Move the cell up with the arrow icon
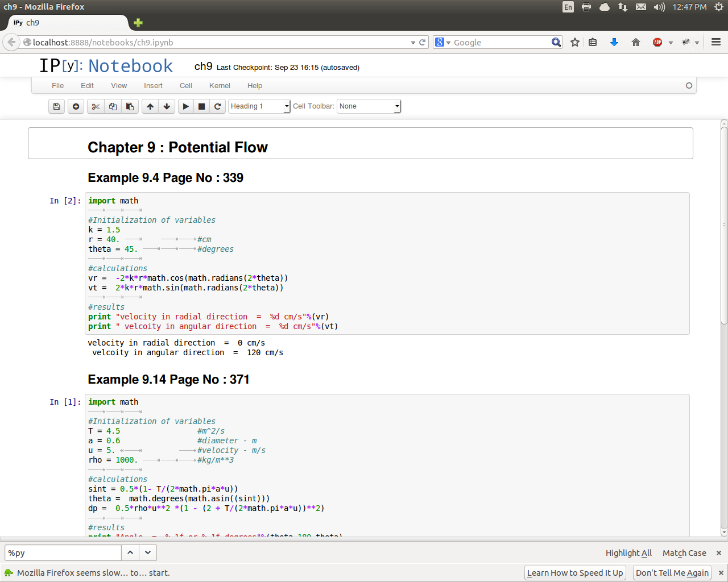The image size is (728, 582). click(x=150, y=106)
